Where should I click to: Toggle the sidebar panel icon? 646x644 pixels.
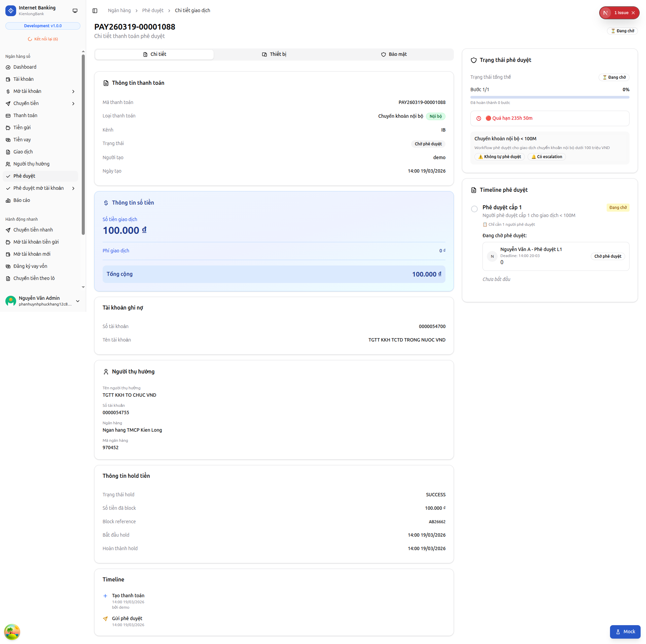click(95, 11)
